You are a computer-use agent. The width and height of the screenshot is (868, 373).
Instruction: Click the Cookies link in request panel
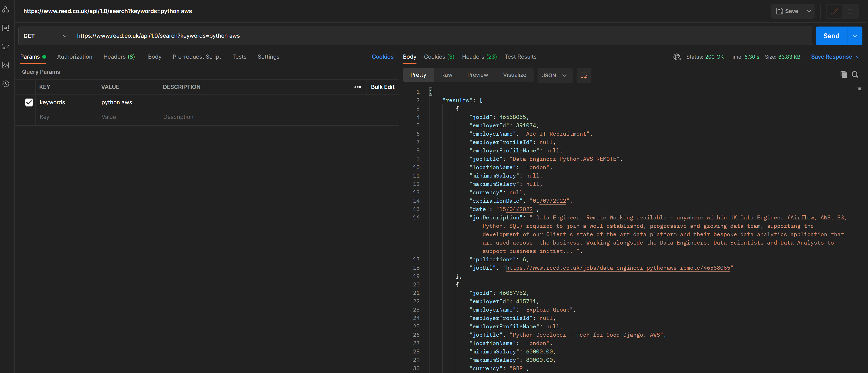tap(383, 57)
